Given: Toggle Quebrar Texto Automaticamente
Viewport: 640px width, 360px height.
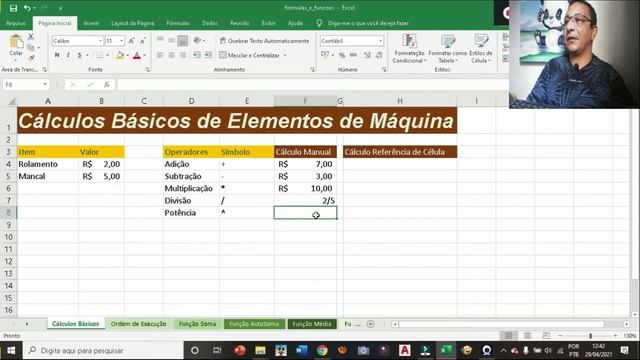Looking at the screenshot, I should [264, 41].
